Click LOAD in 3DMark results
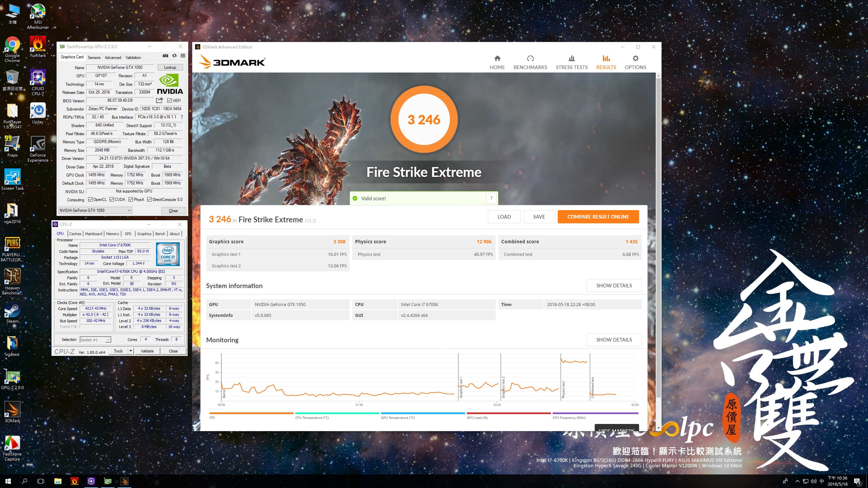Viewport: 868px width, 488px height. coord(504,217)
